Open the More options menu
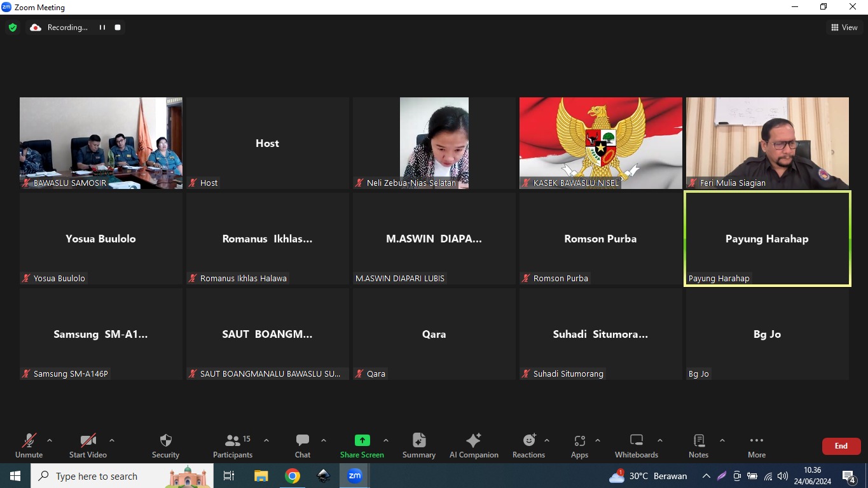Screen dimensions: 868x488 756,445
